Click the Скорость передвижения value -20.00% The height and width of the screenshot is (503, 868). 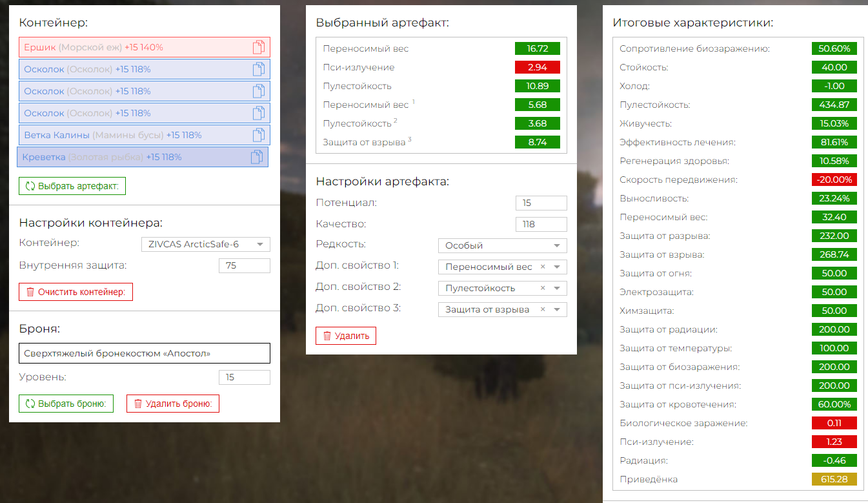(x=834, y=180)
